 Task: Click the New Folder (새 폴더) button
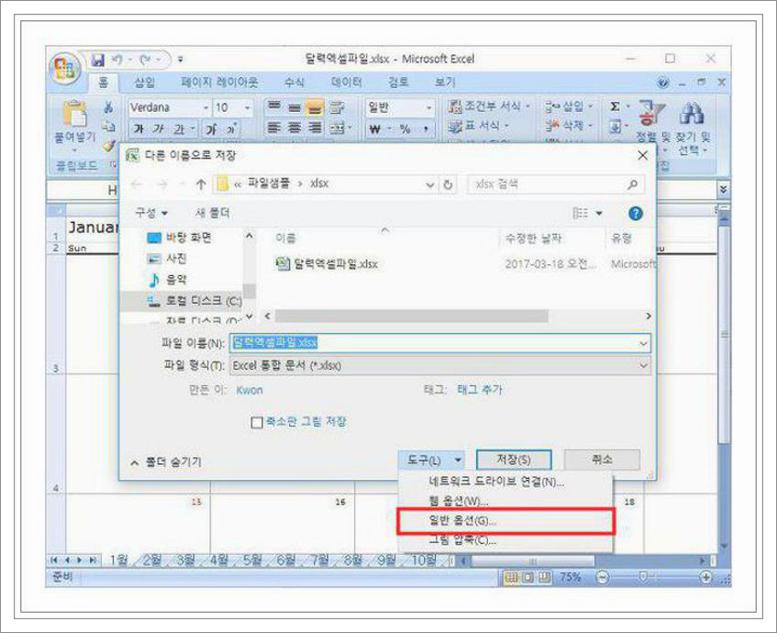pyautogui.click(x=213, y=213)
